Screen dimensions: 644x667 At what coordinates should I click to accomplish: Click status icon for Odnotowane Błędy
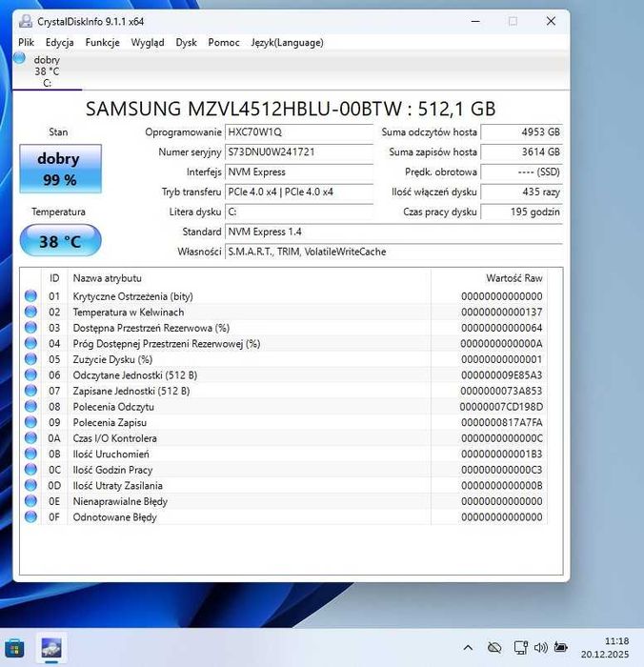coord(30,516)
